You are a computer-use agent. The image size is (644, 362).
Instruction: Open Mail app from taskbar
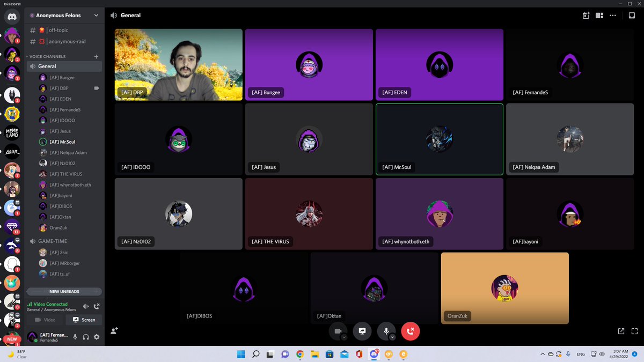(x=345, y=354)
